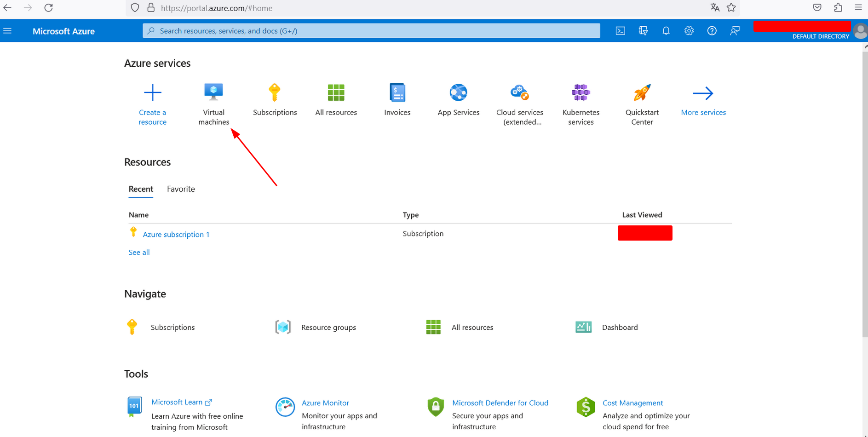Click the browser translate page icon
This screenshot has height=437, width=868.
pyautogui.click(x=714, y=7)
